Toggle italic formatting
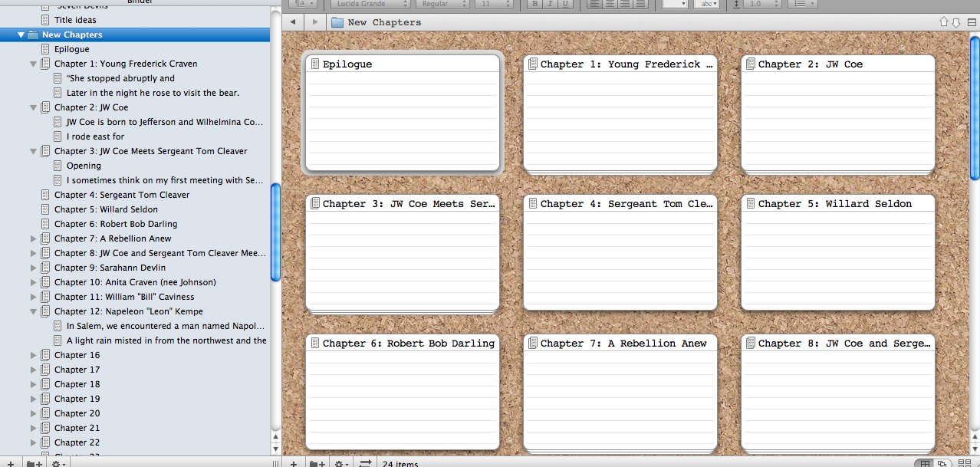This screenshot has width=980, height=467. [550, 4]
